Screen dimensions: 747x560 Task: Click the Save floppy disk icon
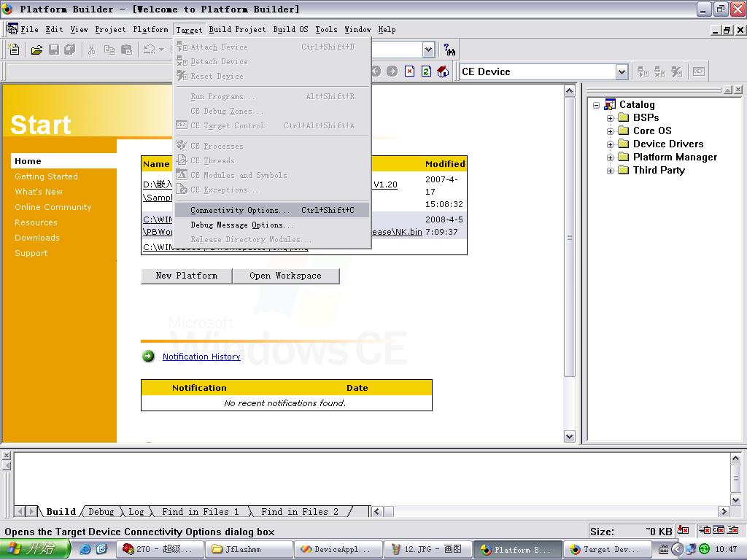pos(54,50)
